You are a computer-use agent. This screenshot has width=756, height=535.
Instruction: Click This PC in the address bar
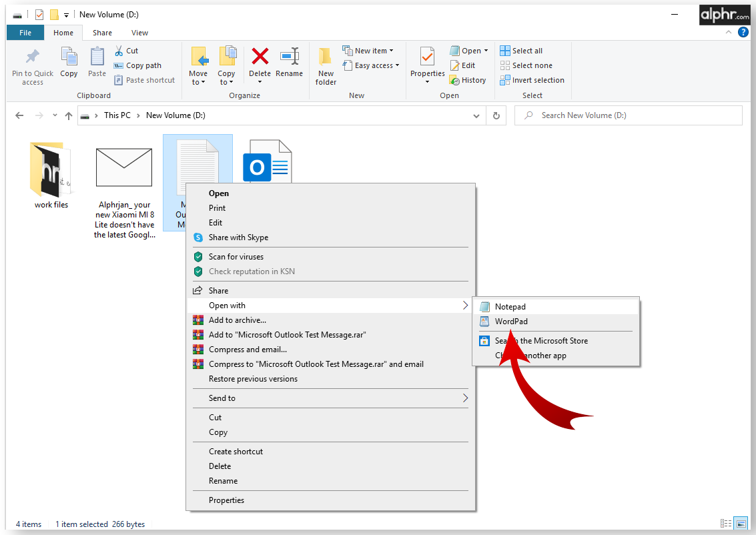pos(117,115)
